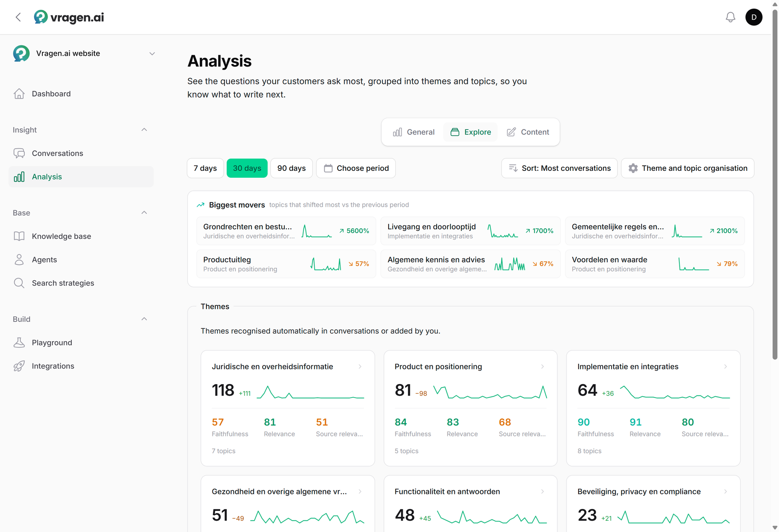This screenshot has width=779, height=532.
Task: Click the gear icon for theme organisation
Action: [633, 168]
